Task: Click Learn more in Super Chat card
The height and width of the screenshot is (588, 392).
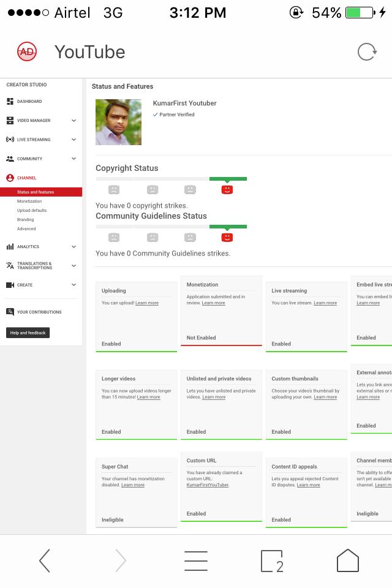Action: tap(133, 485)
